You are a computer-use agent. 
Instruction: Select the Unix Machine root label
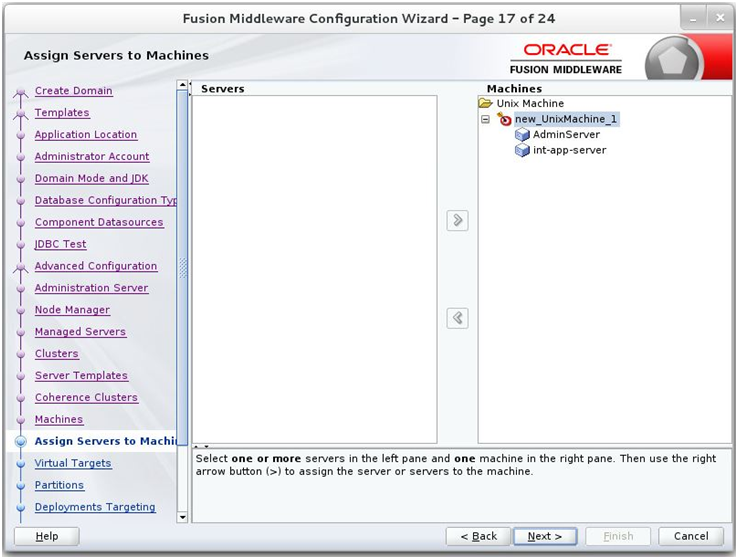[x=530, y=103]
